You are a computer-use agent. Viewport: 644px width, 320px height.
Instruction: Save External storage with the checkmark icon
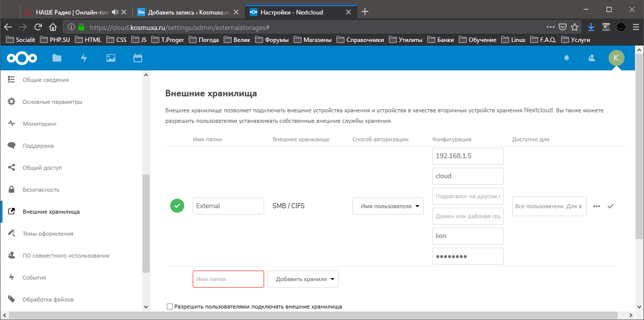[610, 206]
